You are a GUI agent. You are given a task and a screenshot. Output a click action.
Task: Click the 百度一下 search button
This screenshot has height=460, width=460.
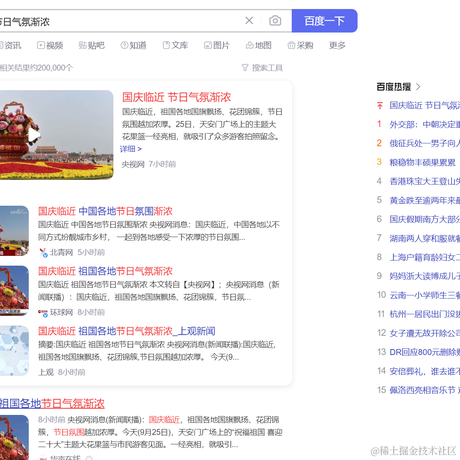click(324, 21)
